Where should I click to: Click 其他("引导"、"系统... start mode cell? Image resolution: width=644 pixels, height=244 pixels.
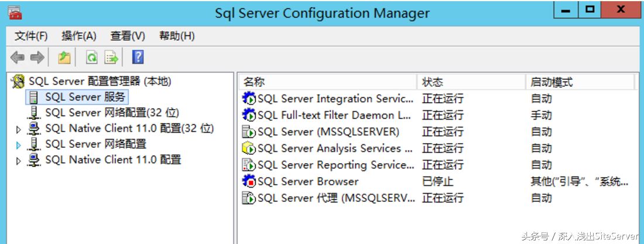pos(579,181)
